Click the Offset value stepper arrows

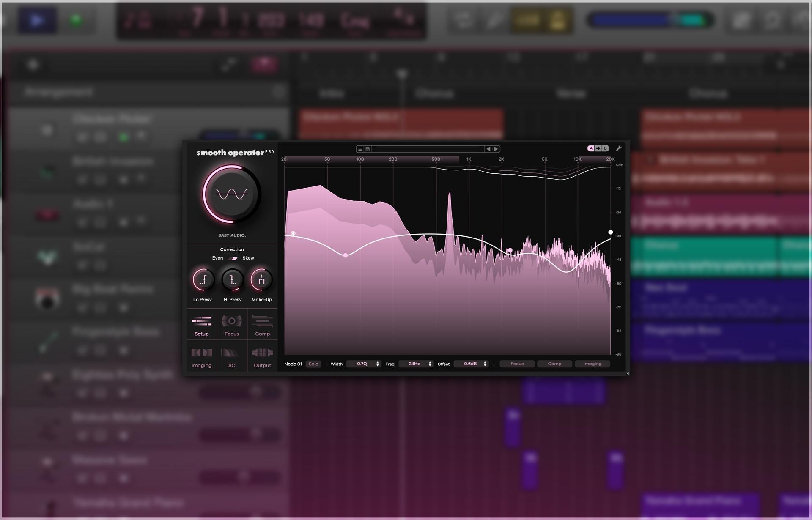click(485, 364)
